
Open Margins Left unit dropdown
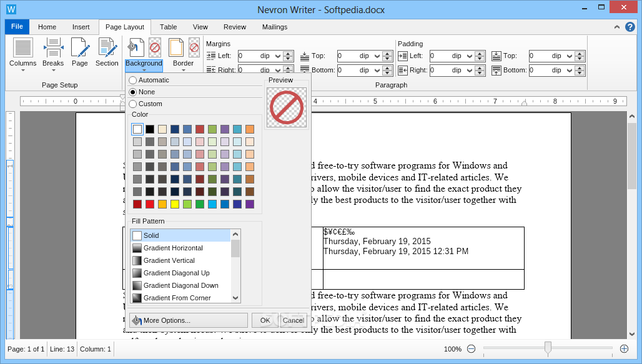(x=278, y=56)
